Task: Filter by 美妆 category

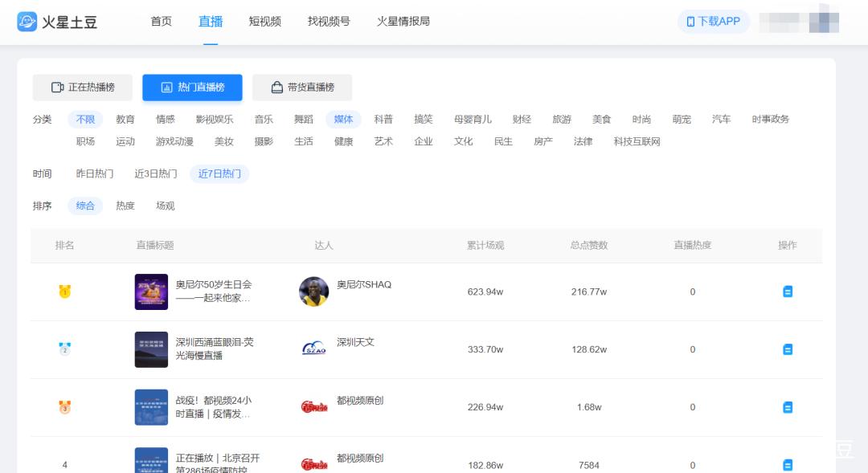Action: 223,141
